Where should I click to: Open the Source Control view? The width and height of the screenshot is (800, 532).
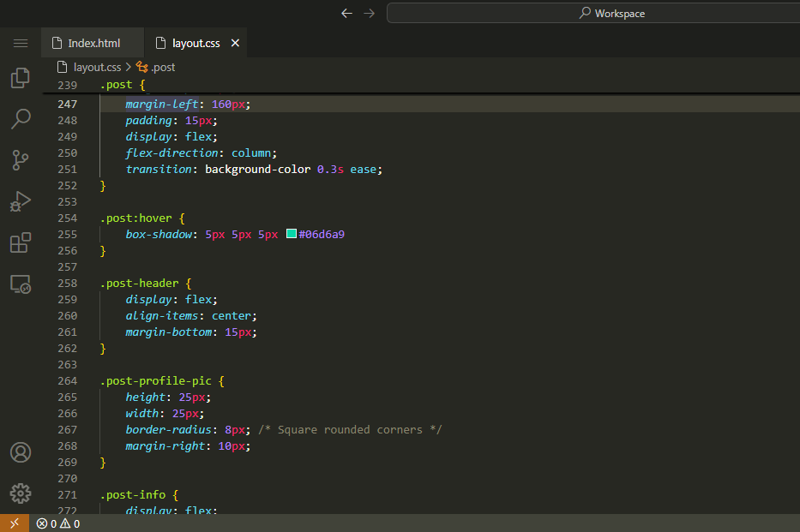coord(21,160)
